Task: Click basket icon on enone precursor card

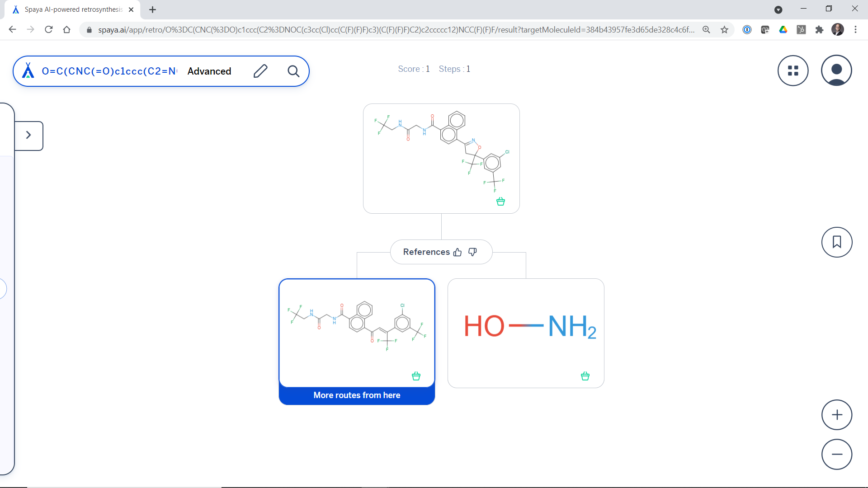Action: (x=416, y=376)
